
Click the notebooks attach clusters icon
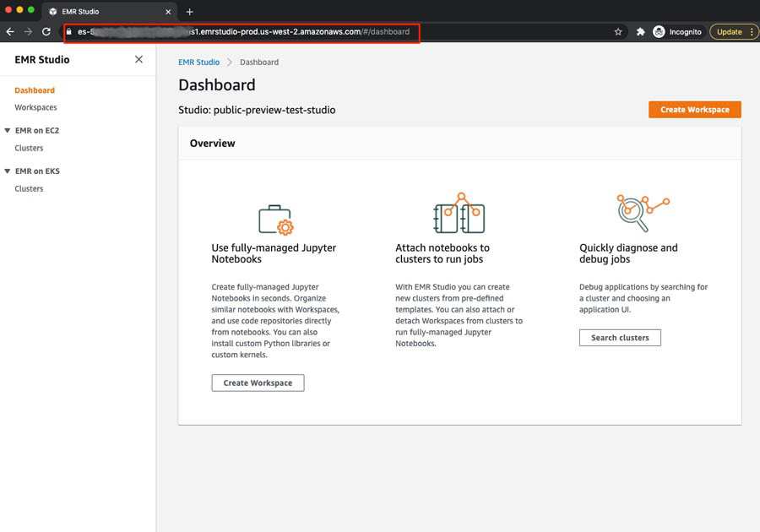[459, 213]
